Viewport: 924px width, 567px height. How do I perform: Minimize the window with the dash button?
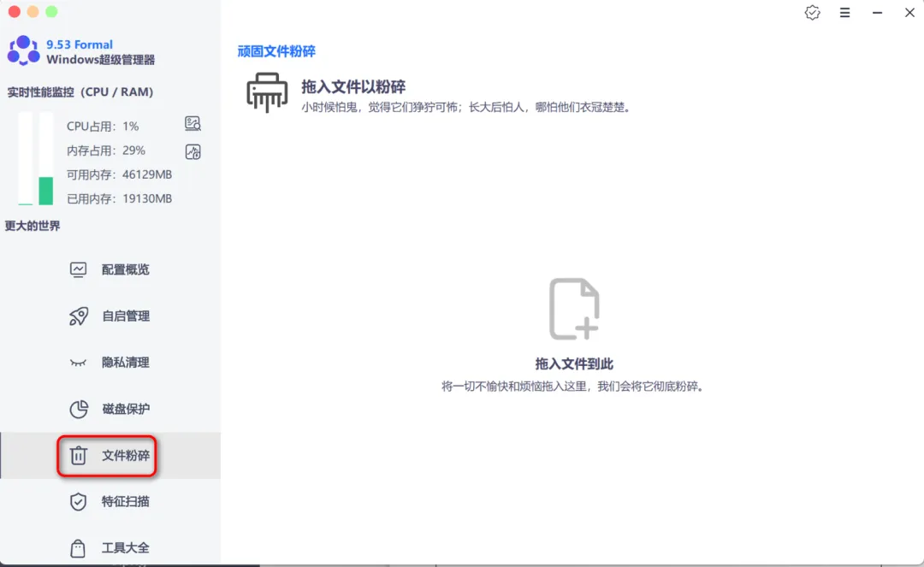877,12
